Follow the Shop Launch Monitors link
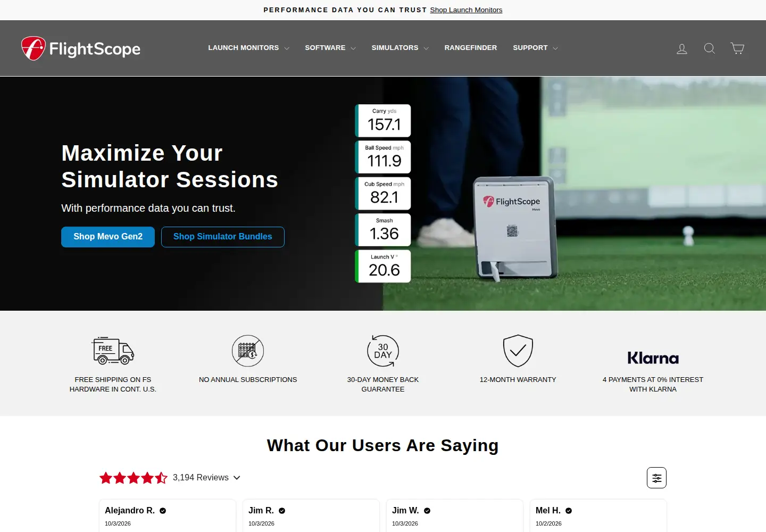 pos(466,10)
